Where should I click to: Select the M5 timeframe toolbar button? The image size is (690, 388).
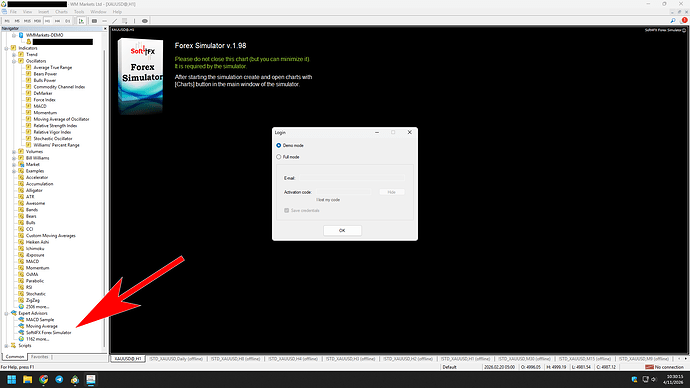tap(17, 21)
